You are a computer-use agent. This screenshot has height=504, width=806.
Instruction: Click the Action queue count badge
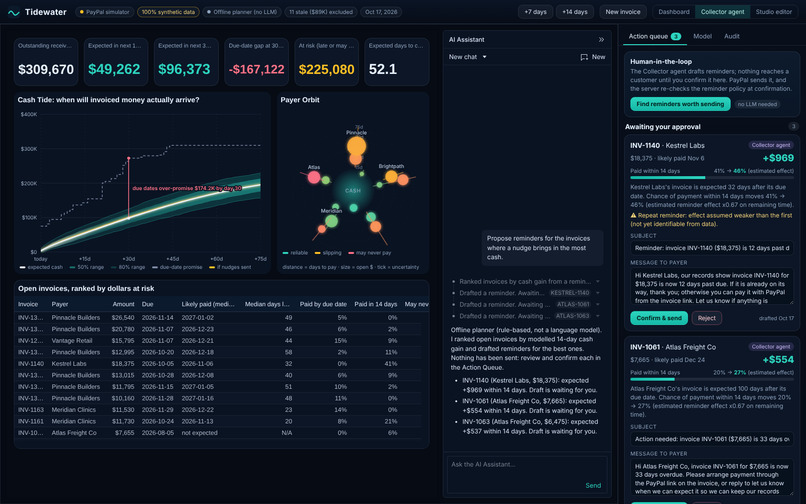pyautogui.click(x=676, y=37)
